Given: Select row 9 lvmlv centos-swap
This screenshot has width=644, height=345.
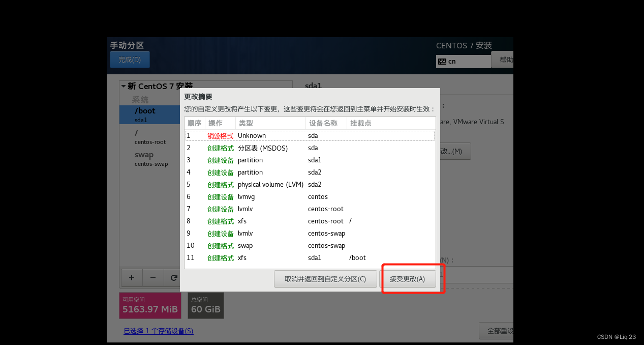Looking at the screenshot, I should (310, 234).
